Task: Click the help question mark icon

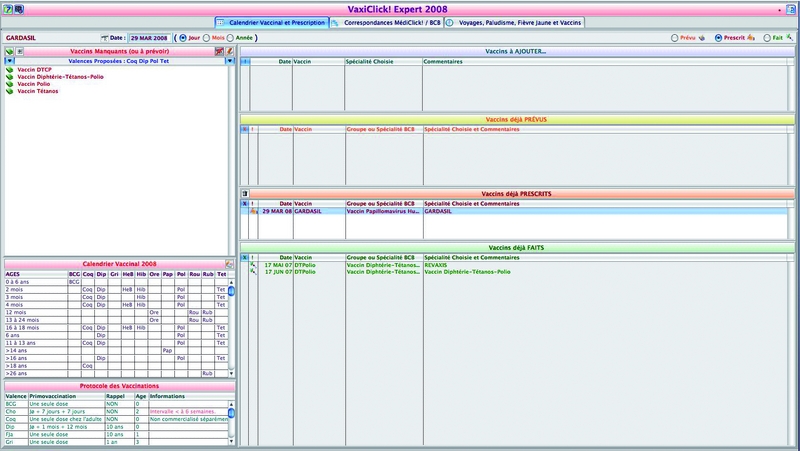Action: [x=7, y=9]
